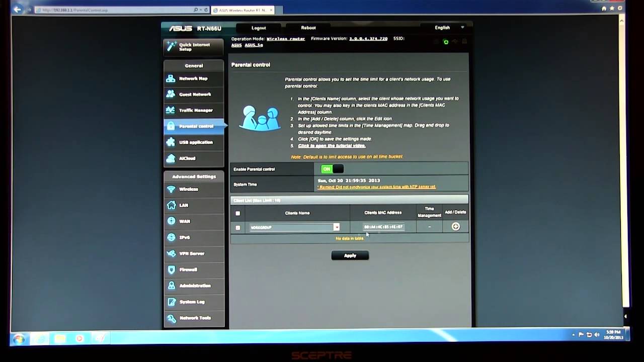Open the English language dropdown
Screen dimensions: 644x362
(x=449, y=28)
